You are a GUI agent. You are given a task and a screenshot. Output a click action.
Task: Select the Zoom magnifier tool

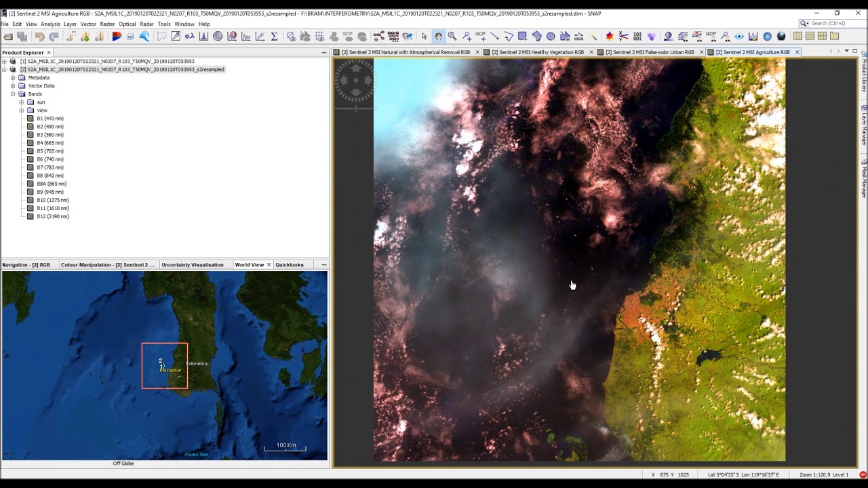tap(452, 37)
